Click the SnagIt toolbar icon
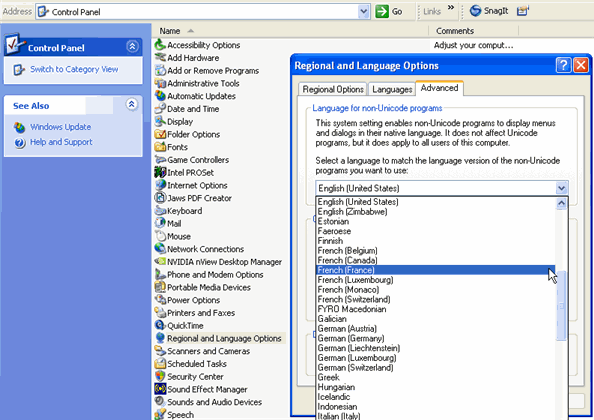The height and width of the screenshot is (420, 594). point(475,11)
